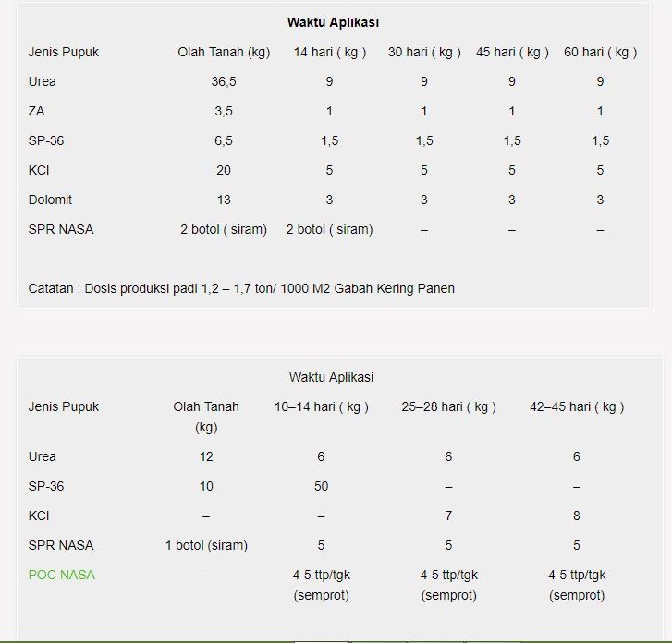This screenshot has height=643, width=672.
Task: Select the 6,5 value in SP-36 row
Action: coord(224,140)
